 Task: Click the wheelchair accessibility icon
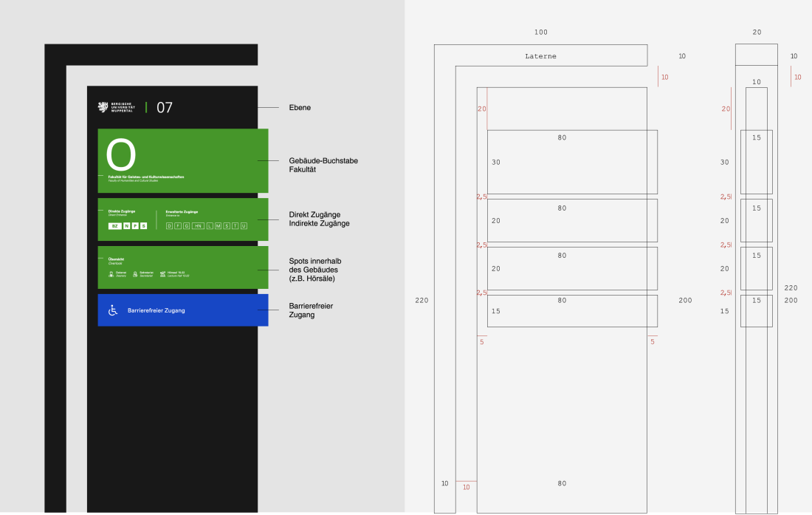click(113, 310)
